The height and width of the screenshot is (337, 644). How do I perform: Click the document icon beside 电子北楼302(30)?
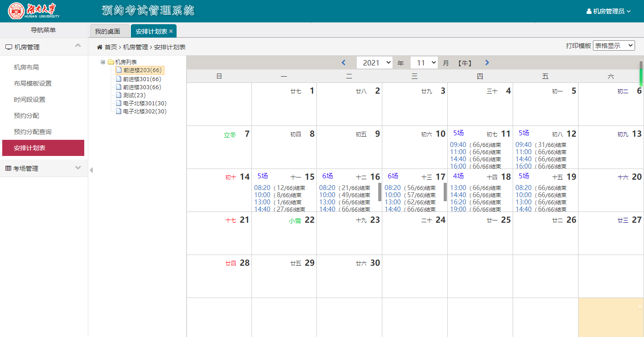[119, 111]
